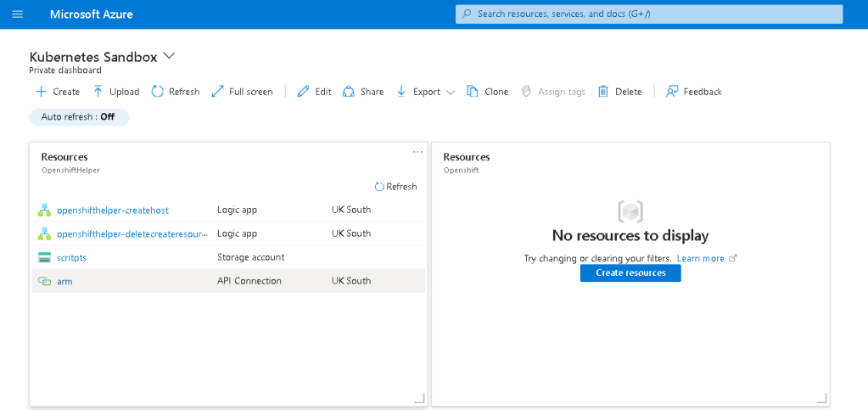Expand the Kubernetes Sandbox dashboard chevron

pyautogui.click(x=169, y=55)
